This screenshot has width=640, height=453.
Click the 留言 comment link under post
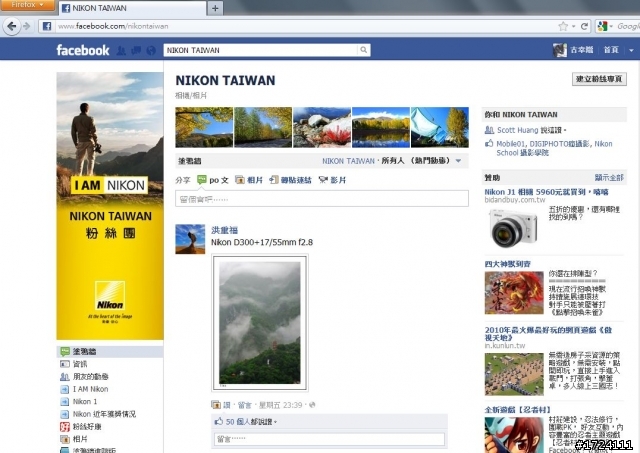(244, 405)
